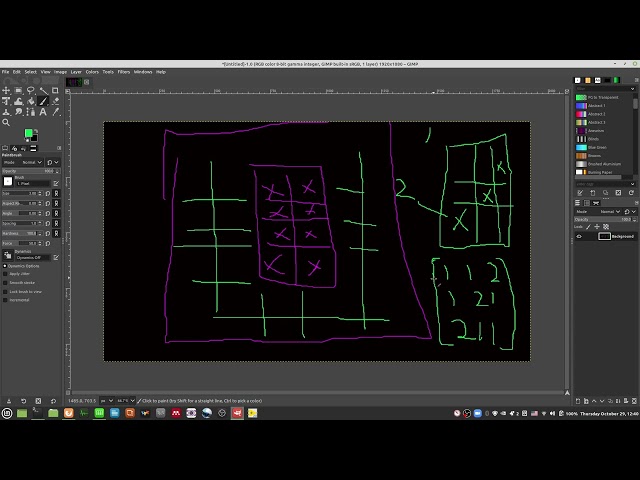Open the Windows menu

(143, 72)
